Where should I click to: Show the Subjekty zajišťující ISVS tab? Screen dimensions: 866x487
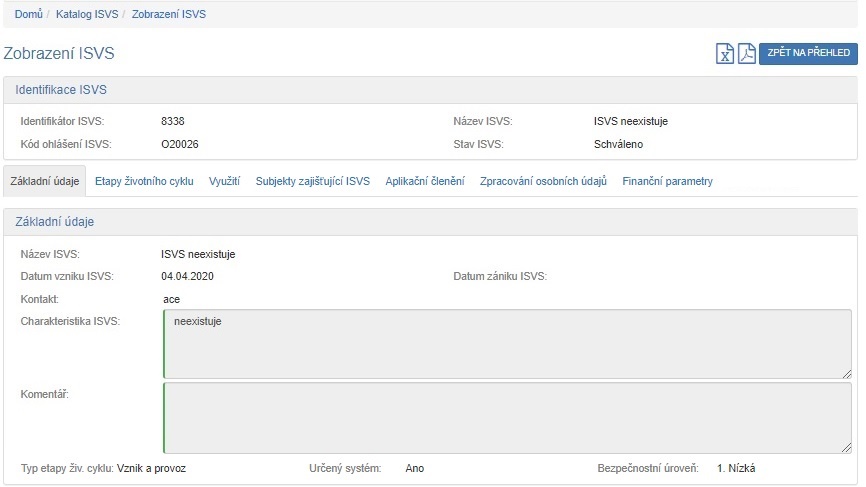(312, 182)
